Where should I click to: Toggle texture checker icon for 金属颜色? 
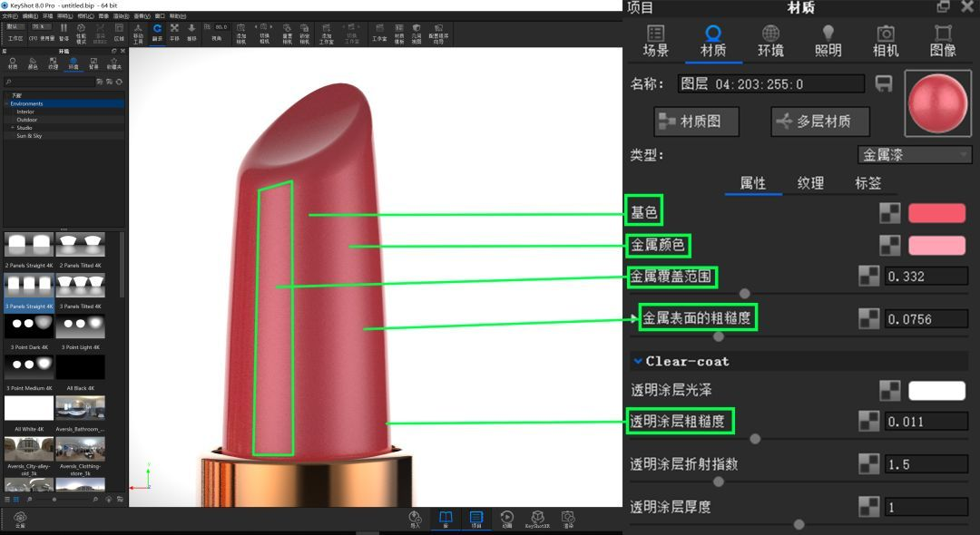[x=890, y=245]
